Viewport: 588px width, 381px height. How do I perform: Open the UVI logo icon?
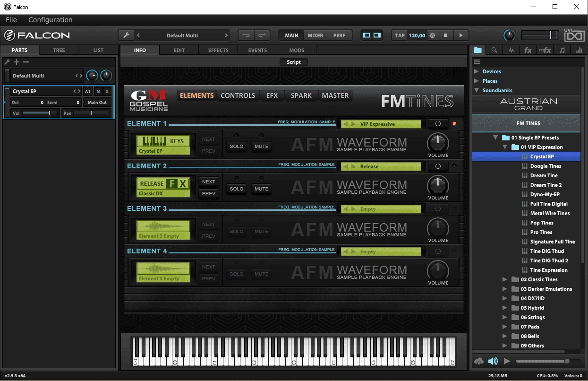(575, 35)
